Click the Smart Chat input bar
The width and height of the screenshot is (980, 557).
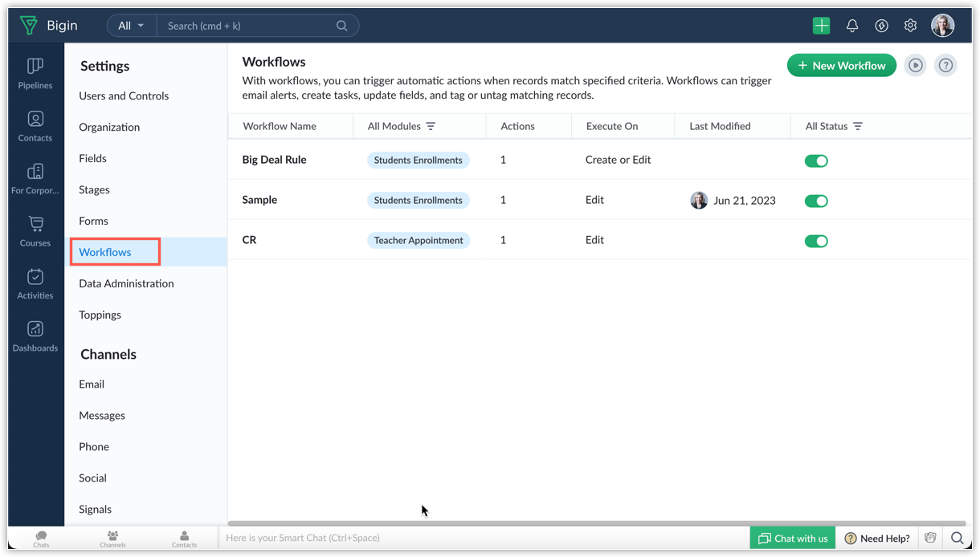(484, 538)
